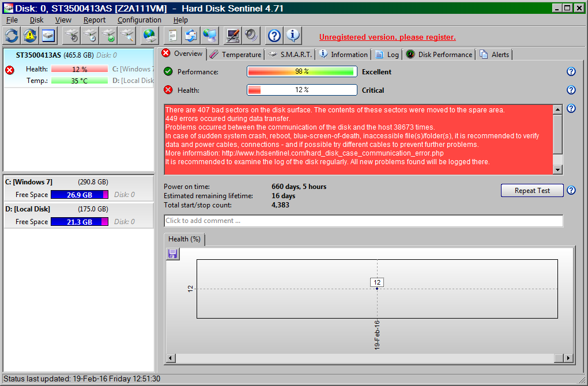Select the ST3500413AS disk in the list
Viewport: 588px width, 386px height.
pos(79,68)
